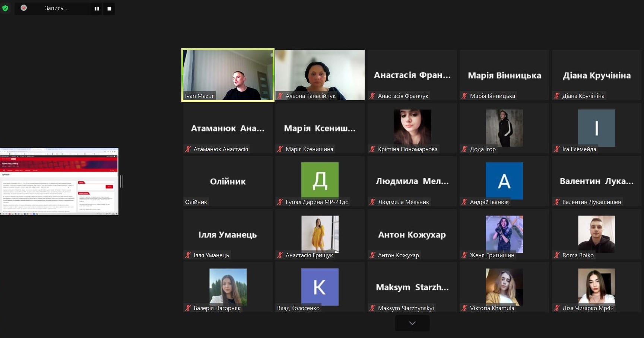Click the red recording indicator icon

point(24,8)
